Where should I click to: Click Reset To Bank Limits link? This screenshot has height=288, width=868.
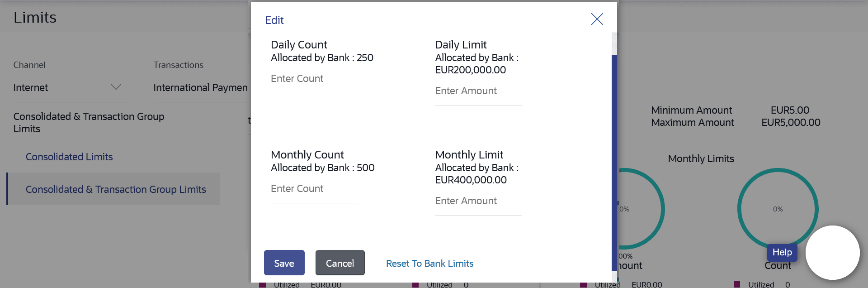[x=429, y=264]
